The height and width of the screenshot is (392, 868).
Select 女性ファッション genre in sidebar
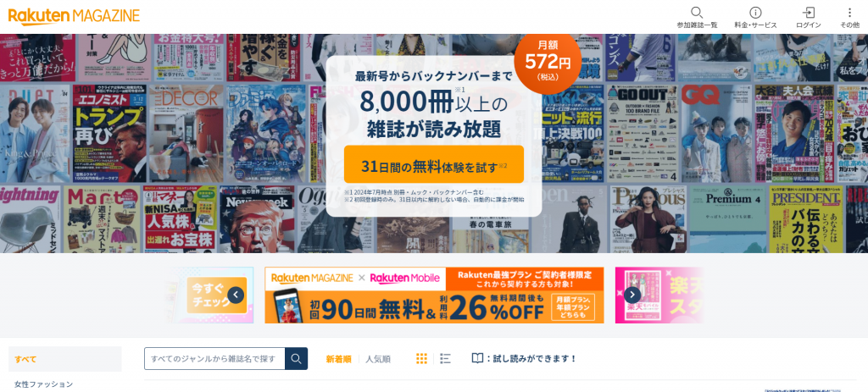click(44, 384)
